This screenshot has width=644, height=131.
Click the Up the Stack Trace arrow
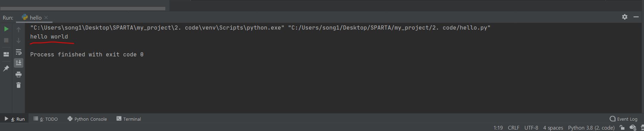click(x=19, y=30)
